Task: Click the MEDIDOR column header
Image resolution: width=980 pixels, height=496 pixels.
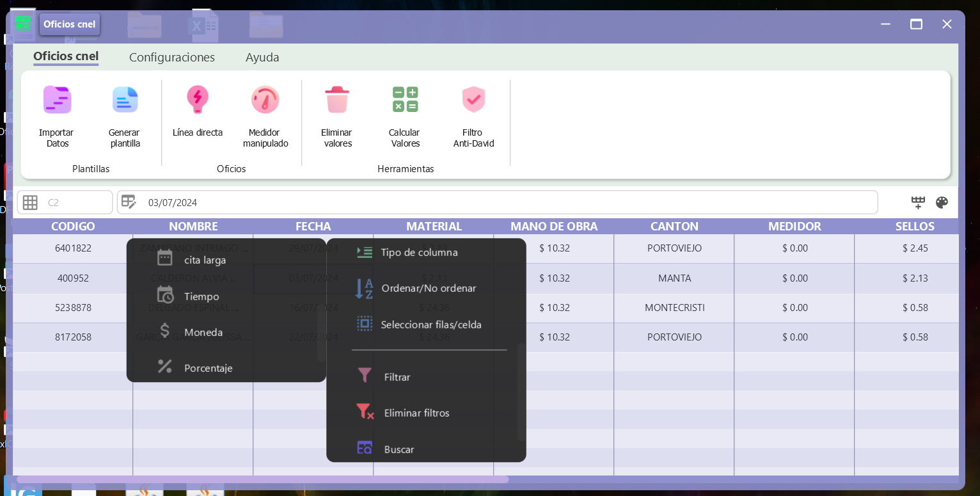Action: [794, 226]
